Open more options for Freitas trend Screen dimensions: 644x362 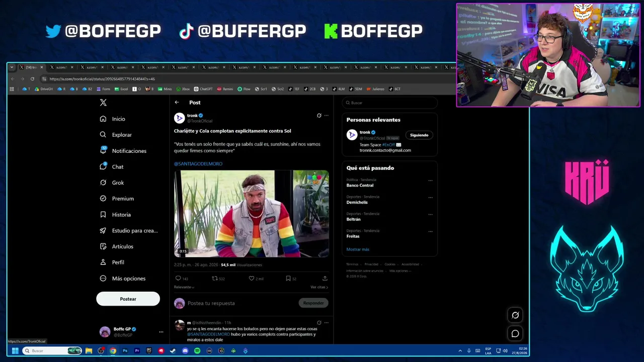click(x=430, y=232)
